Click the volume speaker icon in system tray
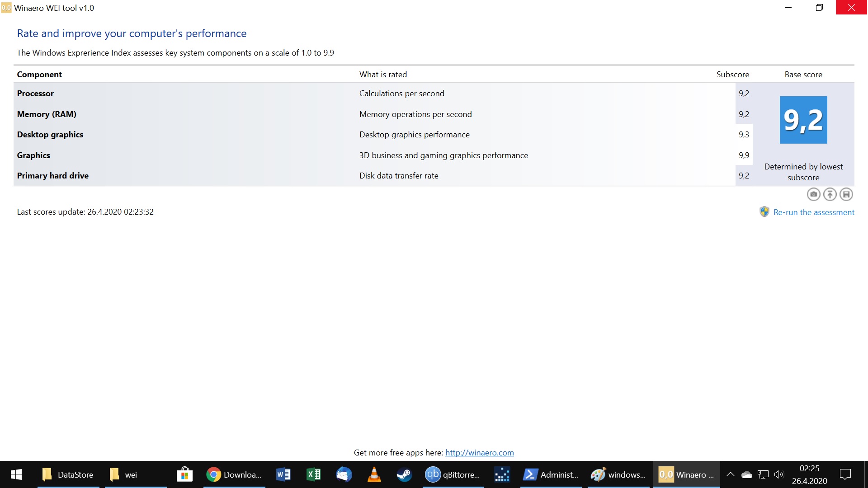Screen dimensions: 868x488 pyautogui.click(x=780, y=474)
